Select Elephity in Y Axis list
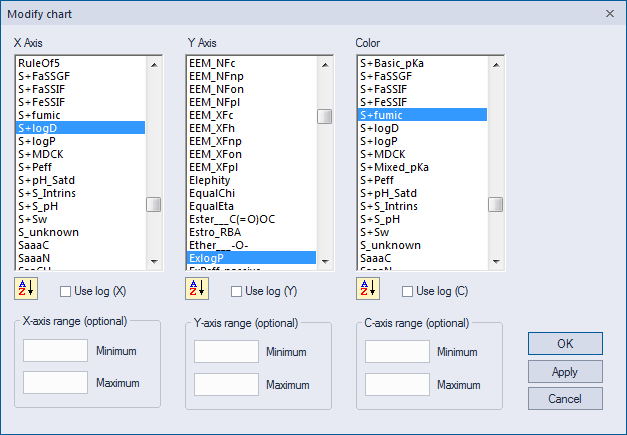Viewport: 627px width, 435px height. click(x=252, y=180)
